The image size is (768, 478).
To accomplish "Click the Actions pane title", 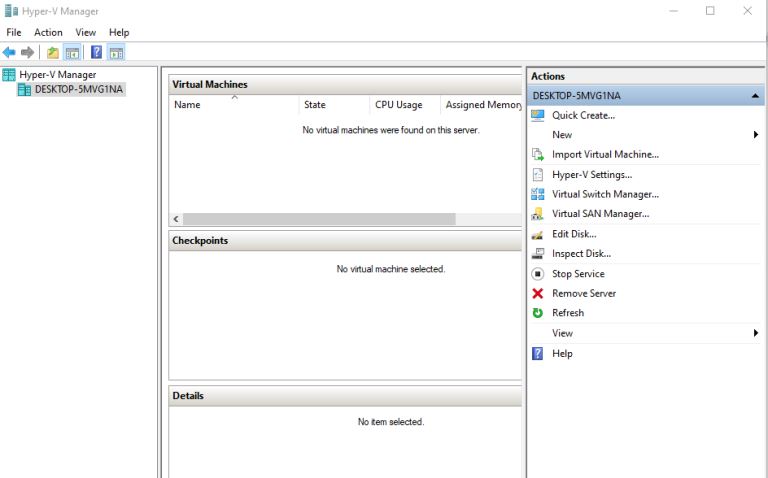I will click(x=548, y=76).
